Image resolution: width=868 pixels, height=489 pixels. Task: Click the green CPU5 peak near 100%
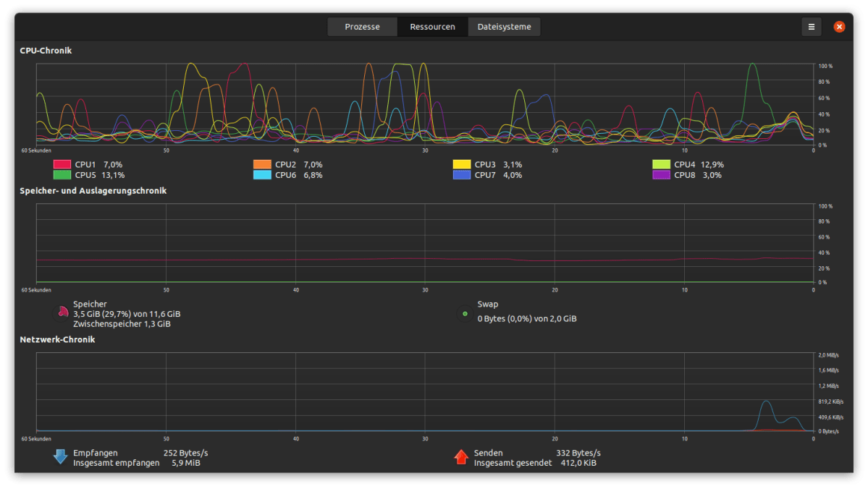752,65
